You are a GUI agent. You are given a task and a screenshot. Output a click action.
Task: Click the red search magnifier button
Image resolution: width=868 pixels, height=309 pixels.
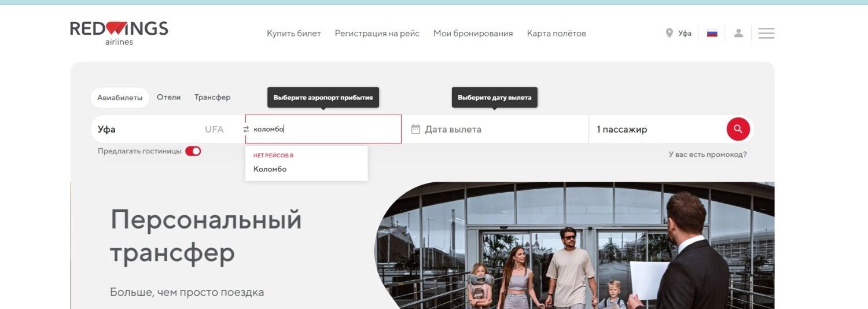click(738, 129)
